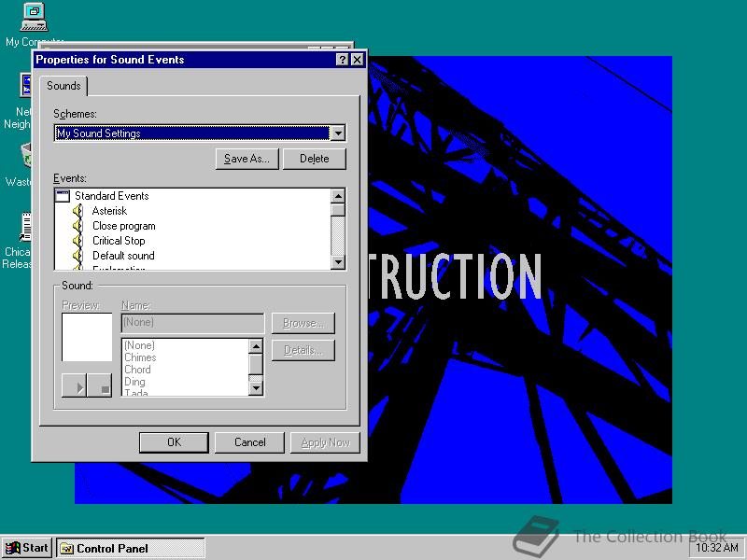This screenshot has height=560, width=747.
Task: Select the Default sound event
Action: pyautogui.click(x=123, y=256)
